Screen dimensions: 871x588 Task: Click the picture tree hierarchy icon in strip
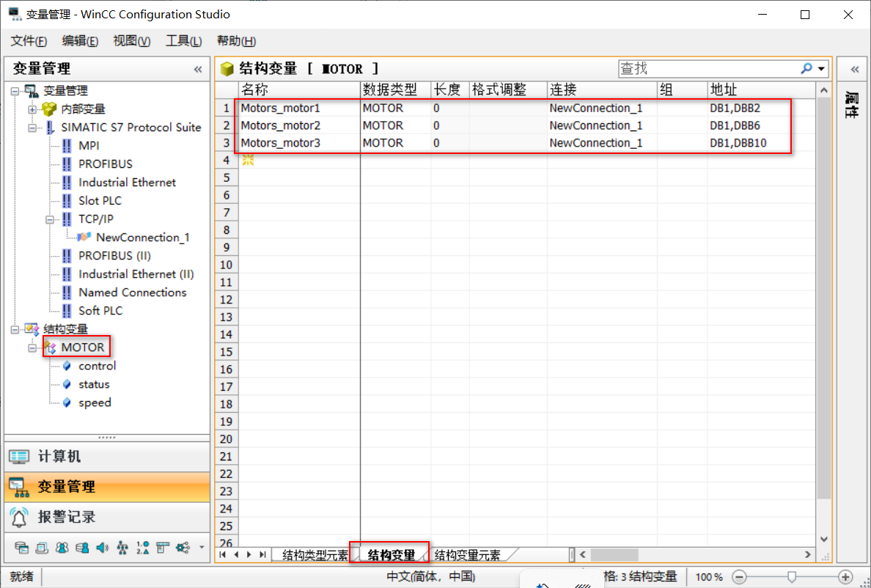[x=122, y=548]
